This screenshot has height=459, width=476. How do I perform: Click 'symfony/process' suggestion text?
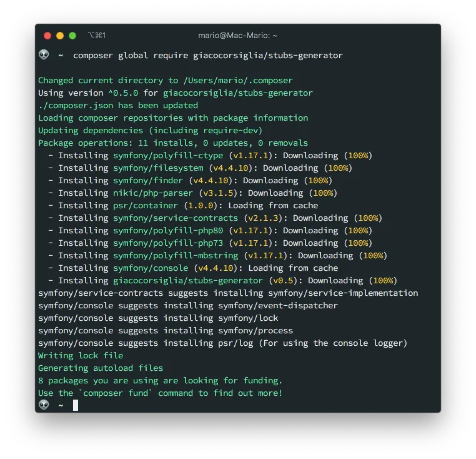coord(255,330)
